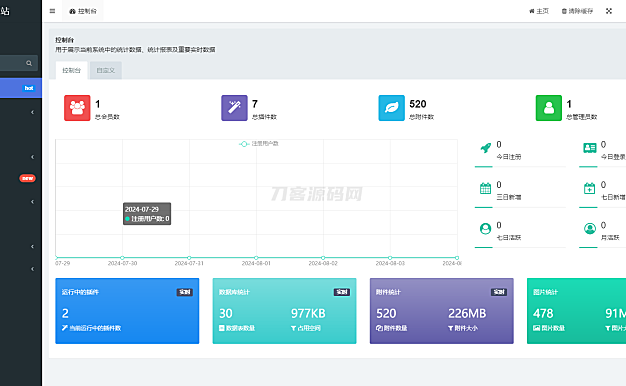Click 清除缓存 in the top bar
The image size is (626, 386).
tap(577, 11)
